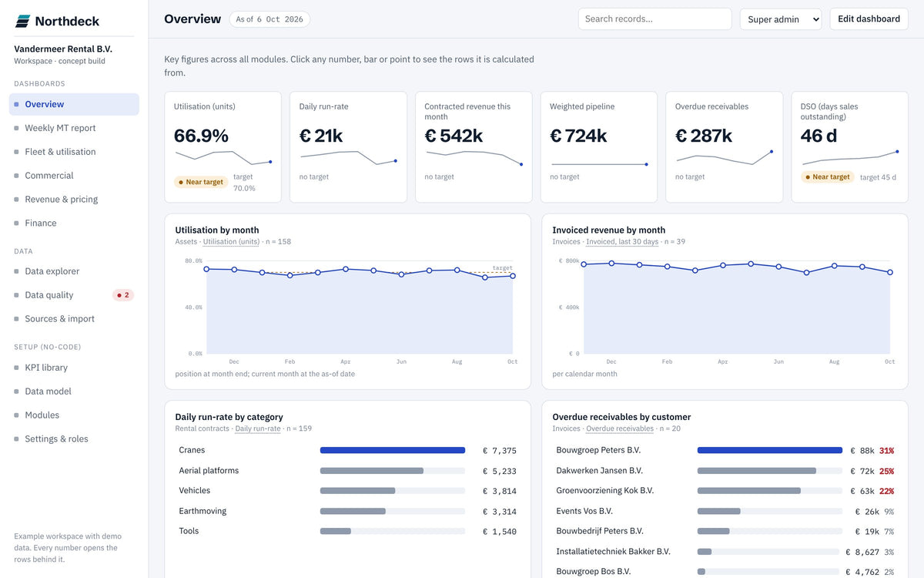The image size is (924, 578).
Task: Go to Sources & import
Action: [74, 319]
